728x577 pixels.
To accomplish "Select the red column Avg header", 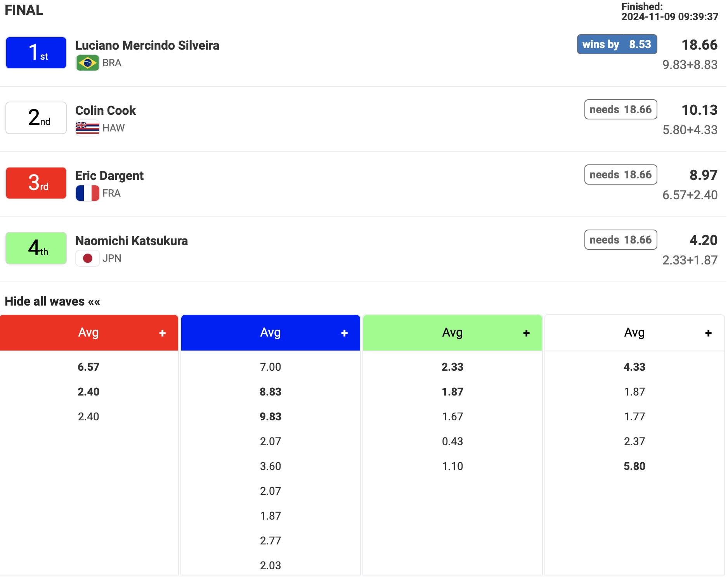I will [x=88, y=333].
